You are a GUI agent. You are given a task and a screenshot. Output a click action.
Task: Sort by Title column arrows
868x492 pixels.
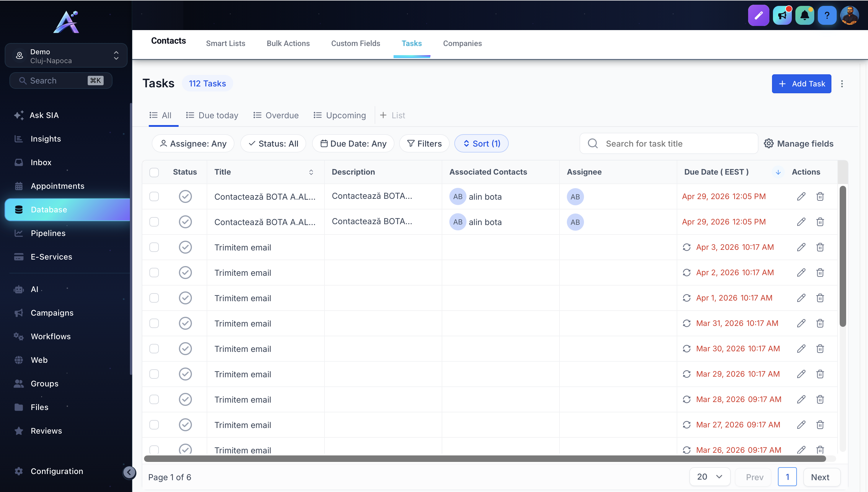pyautogui.click(x=311, y=172)
